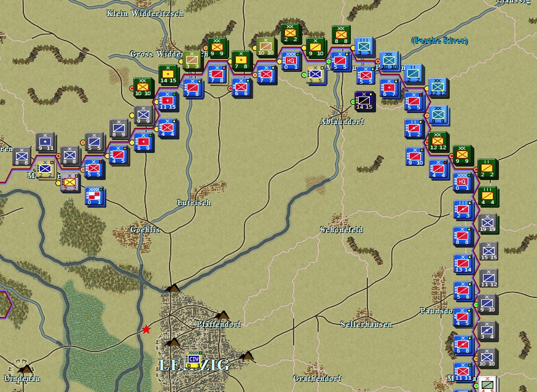Click the Schonefeld village label
The height and width of the screenshot is (392, 537).
tap(342, 229)
